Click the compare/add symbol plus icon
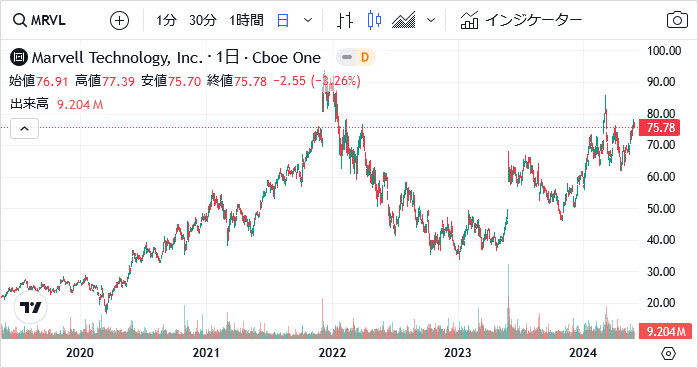698x368 pixels. point(119,20)
